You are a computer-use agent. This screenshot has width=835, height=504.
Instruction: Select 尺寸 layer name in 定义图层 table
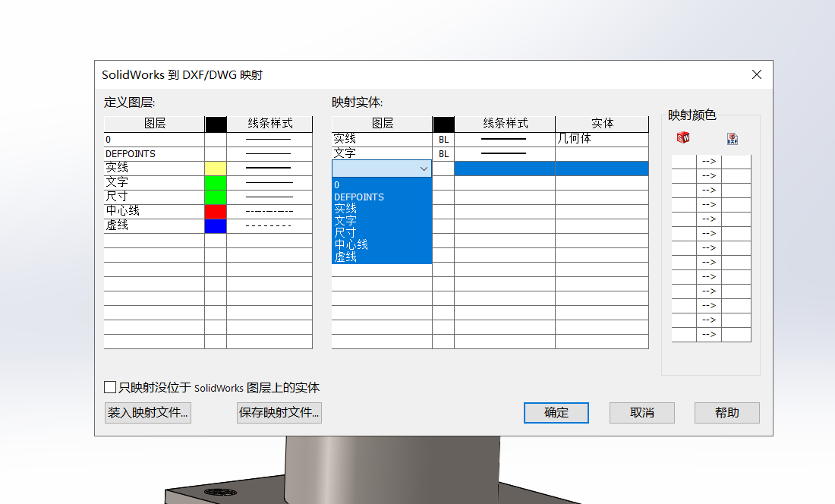(x=154, y=197)
